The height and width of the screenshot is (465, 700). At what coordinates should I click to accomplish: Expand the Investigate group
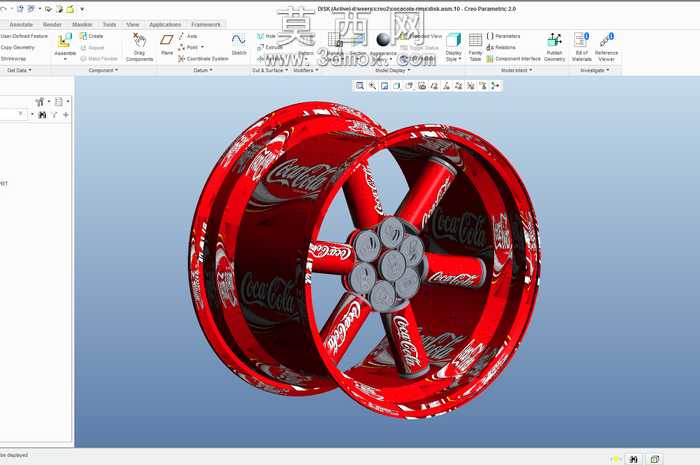595,70
